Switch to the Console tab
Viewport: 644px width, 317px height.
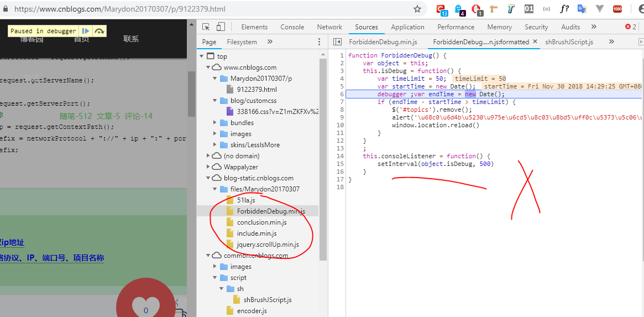click(x=292, y=27)
